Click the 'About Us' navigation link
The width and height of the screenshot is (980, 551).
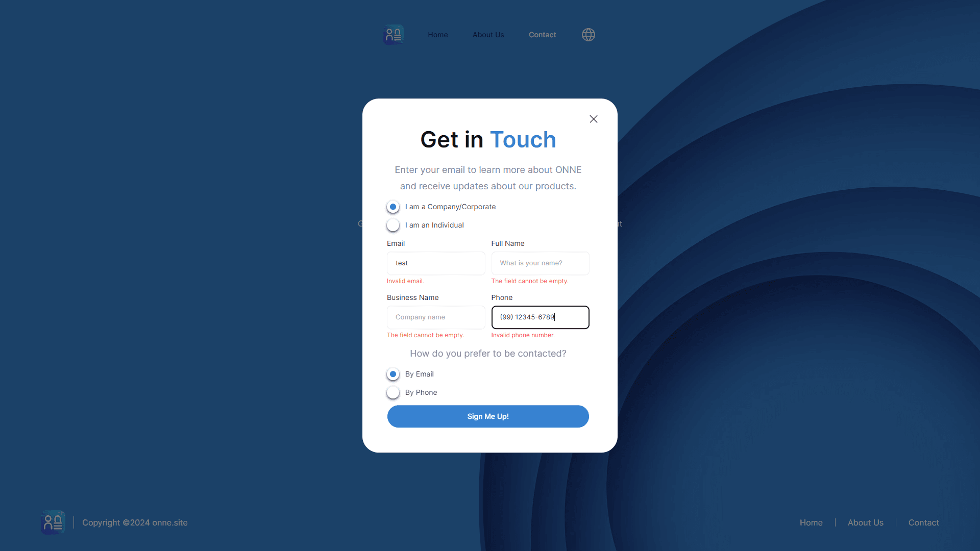click(x=488, y=34)
